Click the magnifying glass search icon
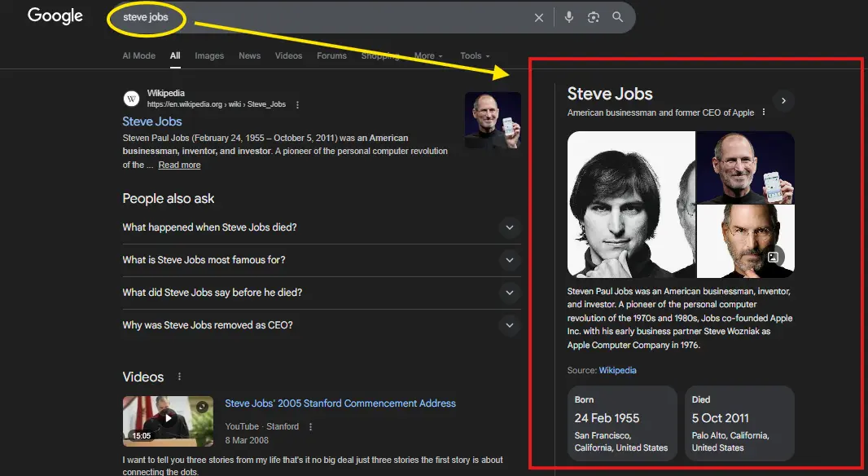 618,17
